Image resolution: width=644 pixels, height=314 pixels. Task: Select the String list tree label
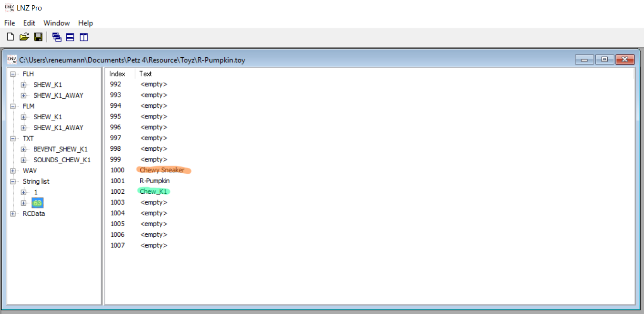point(36,181)
